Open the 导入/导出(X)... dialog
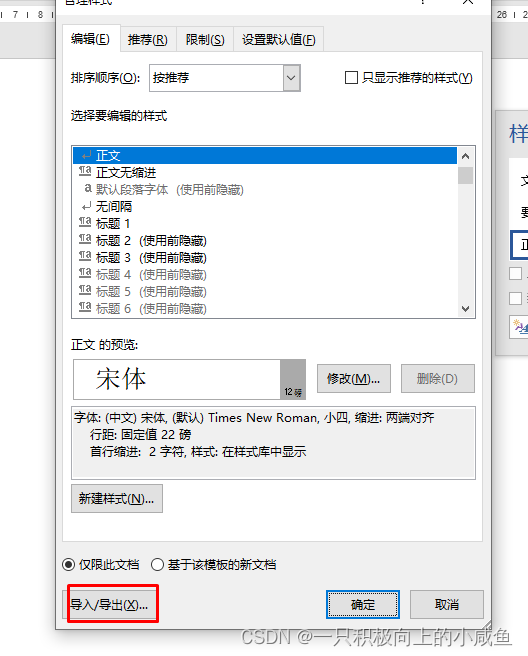528x656 pixels. (110, 605)
